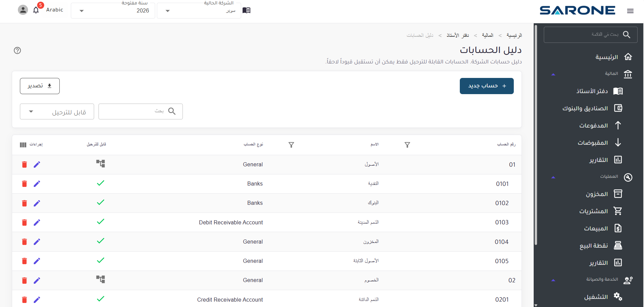Click tree icon in row 01 الأصول
Screen dimensions: 644x307
point(101,164)
